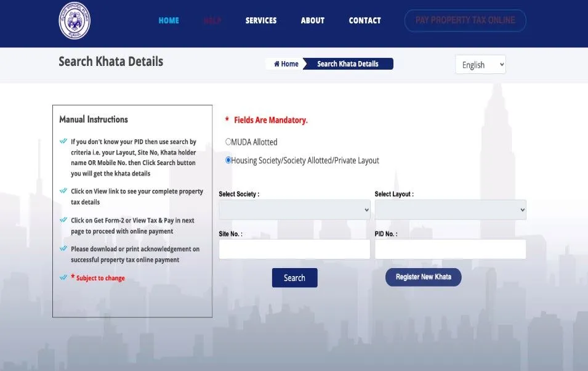Click the first checkmark icon in instructions

coord(63,141)
